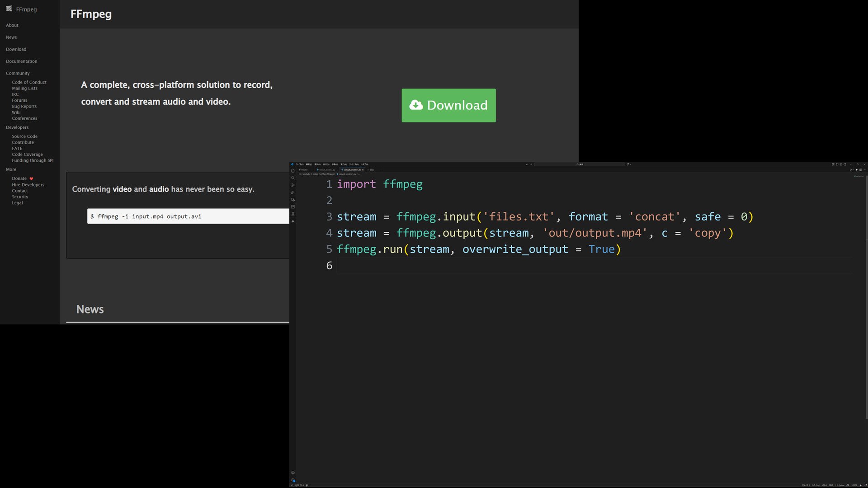Toggle the bottom panel layout icon
868x488 pixels.
click(x=841, y=164)
